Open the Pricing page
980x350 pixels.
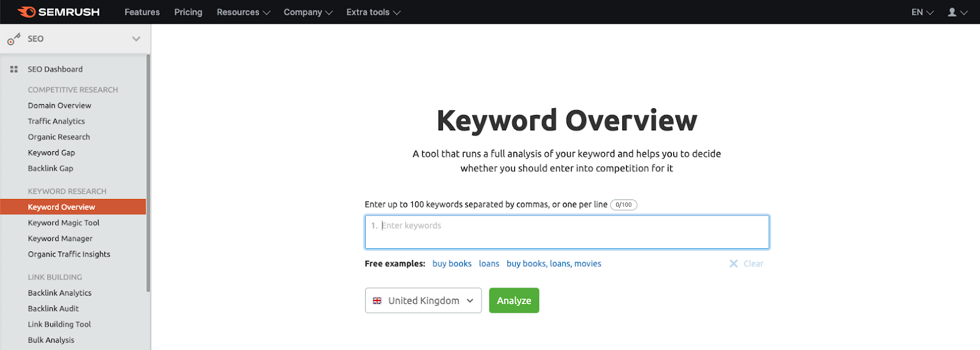click(188, 12)
